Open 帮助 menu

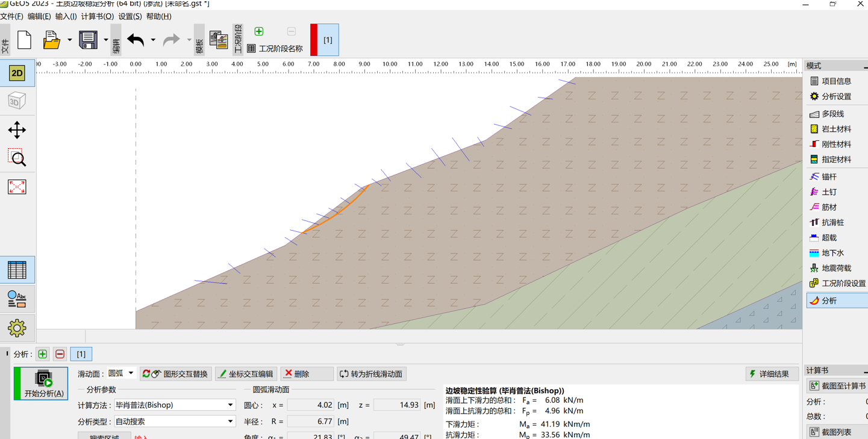coord(159,16)
